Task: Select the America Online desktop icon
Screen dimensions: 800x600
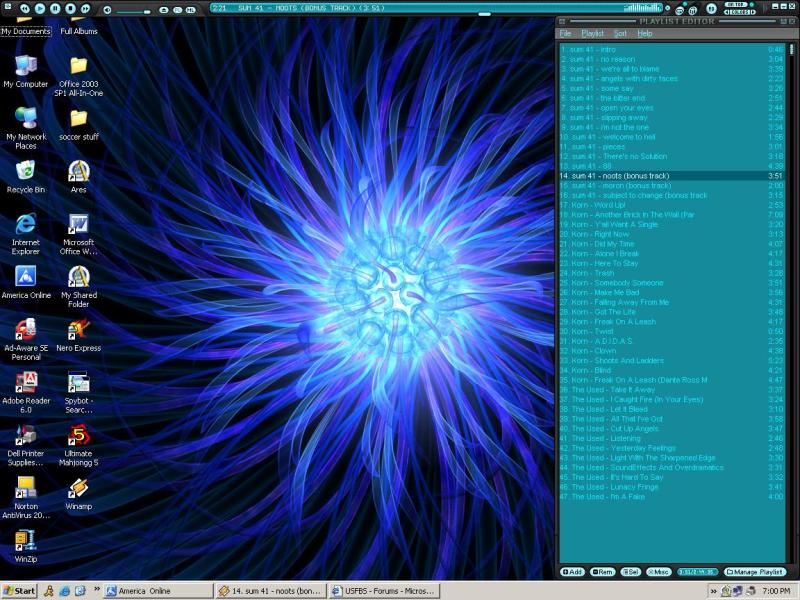Action: coord(26,282)
